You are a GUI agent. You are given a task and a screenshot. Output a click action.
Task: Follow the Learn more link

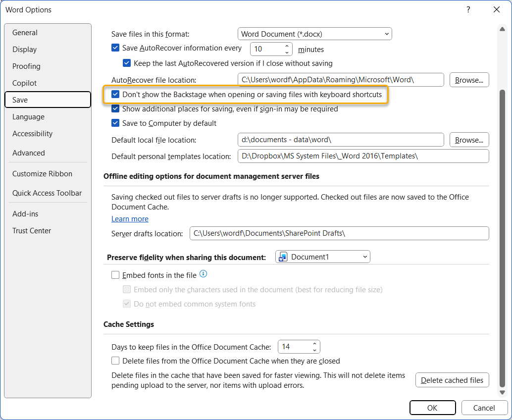(130, 219)
